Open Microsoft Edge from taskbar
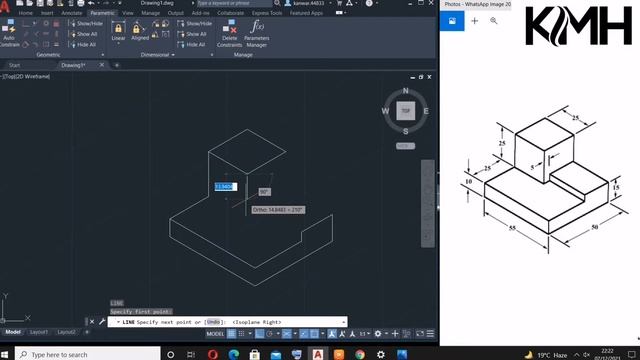 point(233,354)
